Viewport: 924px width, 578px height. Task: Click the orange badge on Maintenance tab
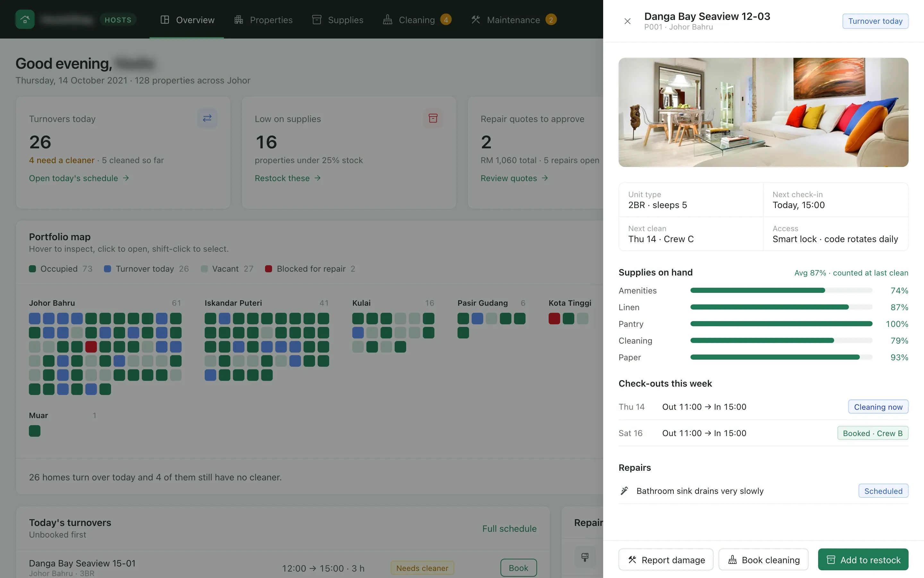[x=551, y=20]
